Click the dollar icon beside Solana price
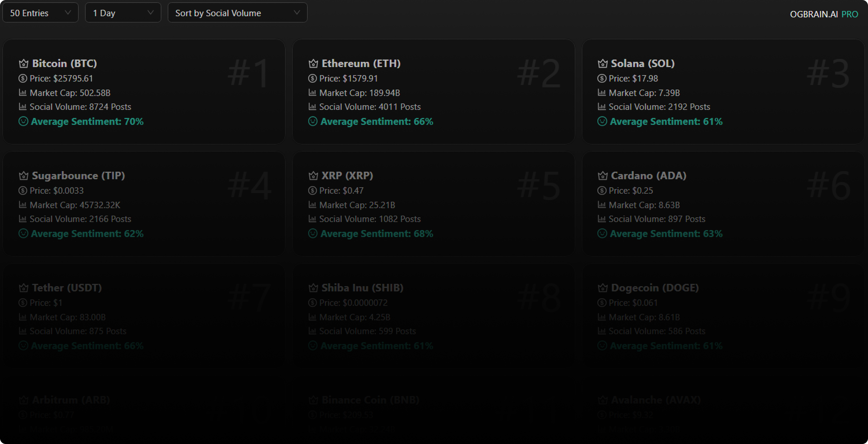This screenshot has width=868, height=444. point(602,79)
